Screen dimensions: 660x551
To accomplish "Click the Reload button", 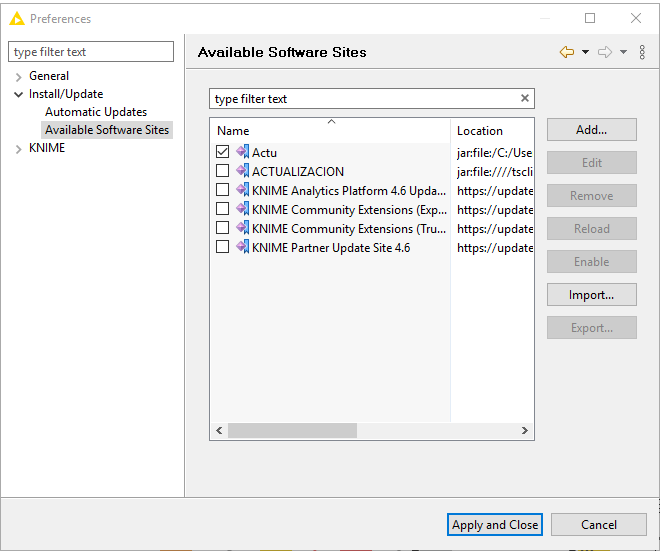I will (x=591, y=229).
